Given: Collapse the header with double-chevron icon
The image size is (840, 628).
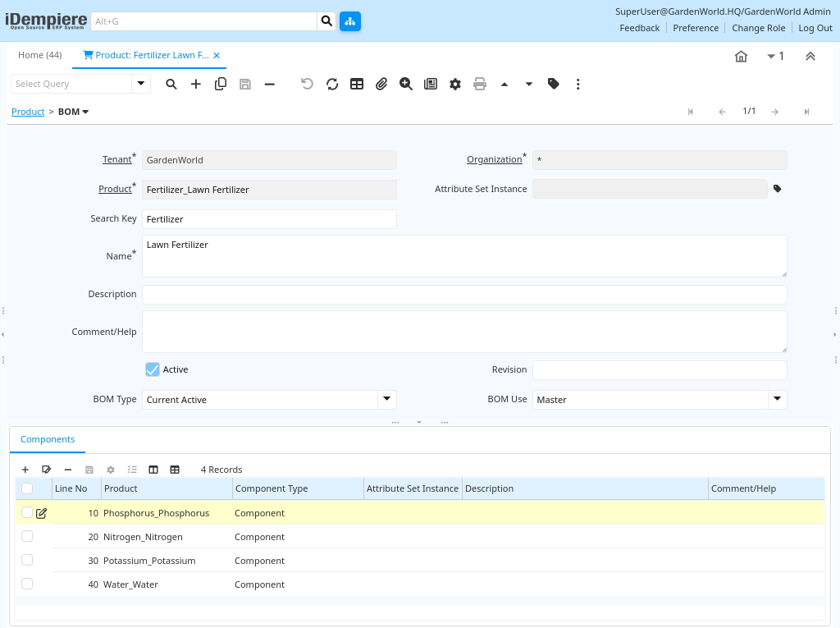Looking at the screenshot, I should pos(810,57).
